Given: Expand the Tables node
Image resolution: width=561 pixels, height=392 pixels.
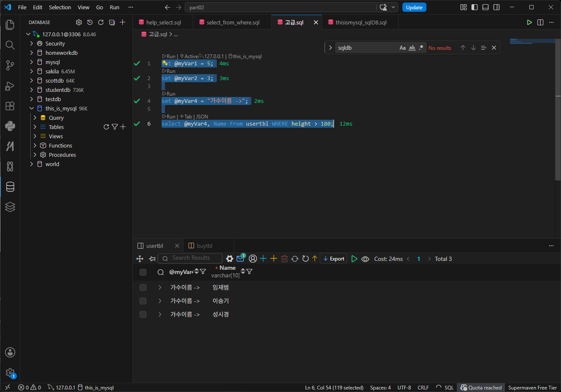Looking at the screenshot, I should [x=35, y=127].
